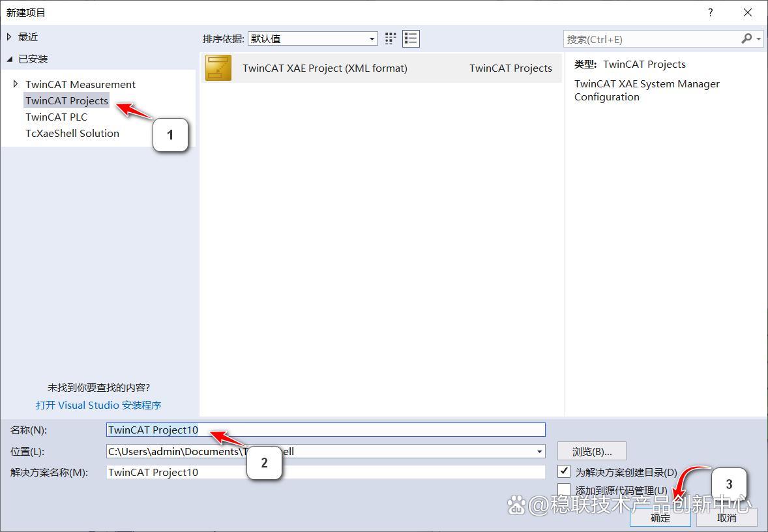Select TwinCAT PLC category
The image size is (768, 532).
[x=56, y=117]
